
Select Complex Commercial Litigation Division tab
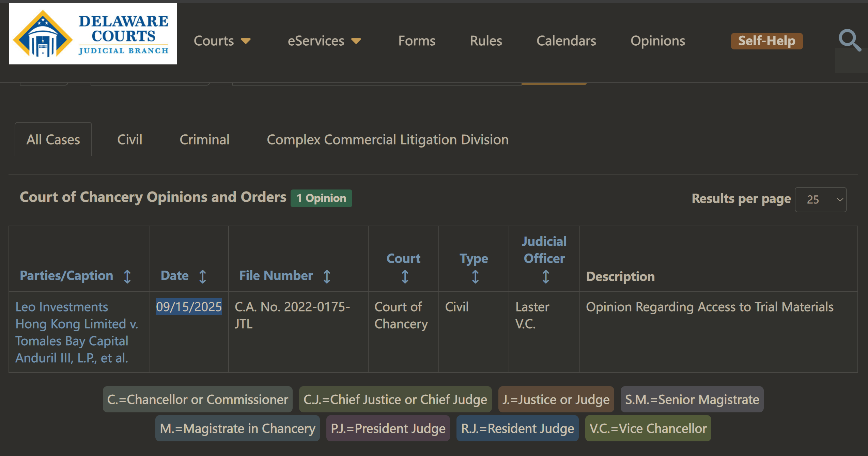tap(387, 140)
